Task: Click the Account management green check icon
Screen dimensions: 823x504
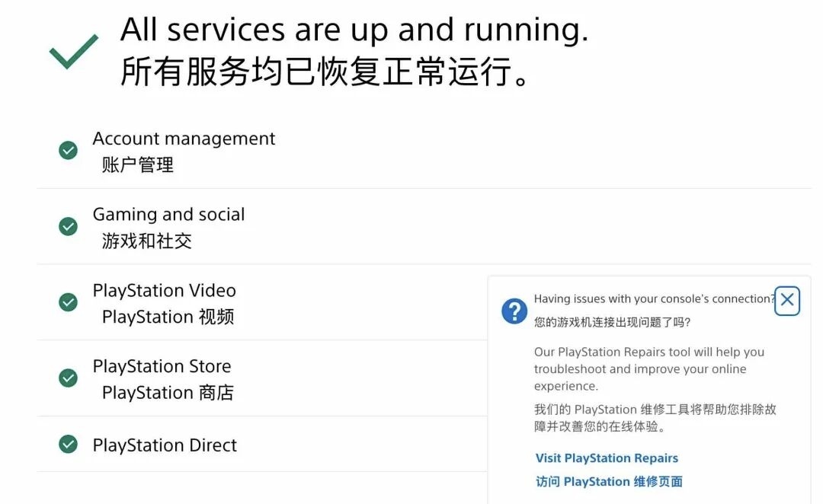Action: click(69, 151)
